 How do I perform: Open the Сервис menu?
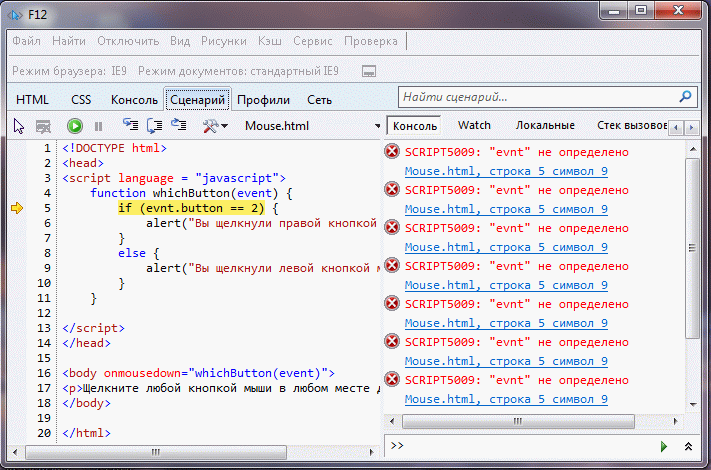pyautogui.click(x=312, y=41)
